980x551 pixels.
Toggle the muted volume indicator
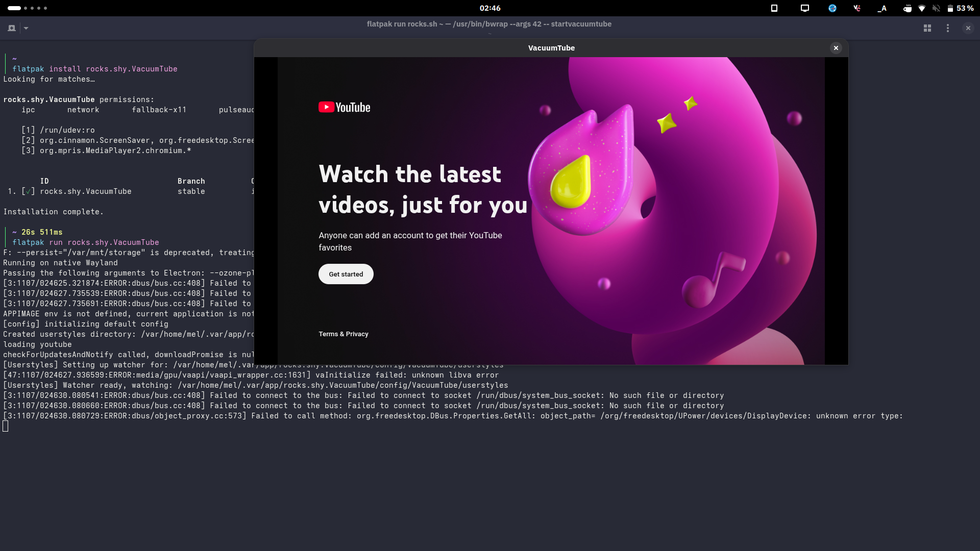(936, 8)
